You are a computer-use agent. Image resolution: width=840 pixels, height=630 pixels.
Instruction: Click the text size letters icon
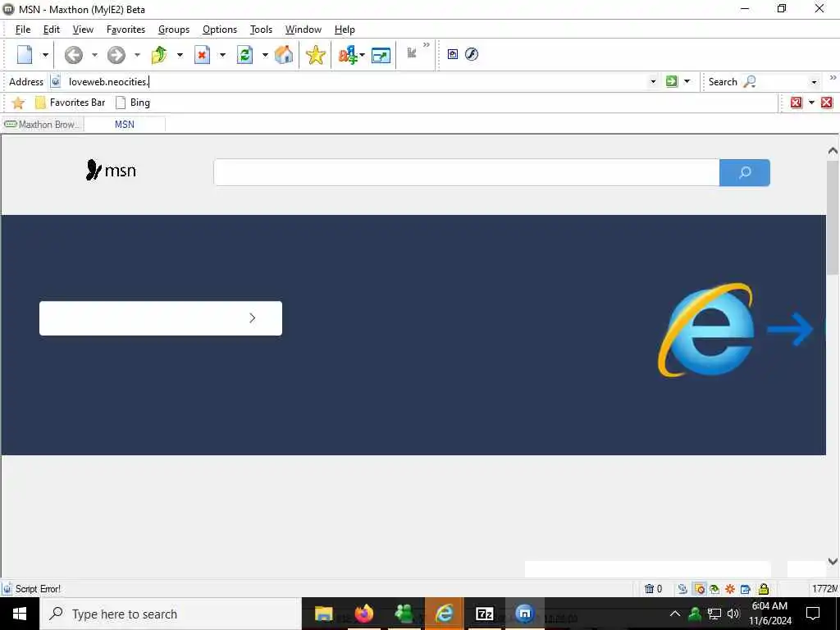coord(347,55)
